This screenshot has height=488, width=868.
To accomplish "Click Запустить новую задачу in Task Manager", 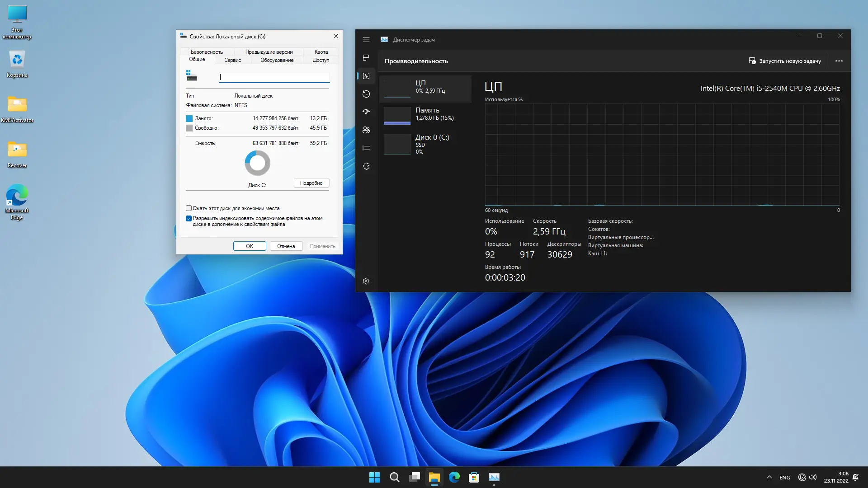I will (x=786, y=61).
